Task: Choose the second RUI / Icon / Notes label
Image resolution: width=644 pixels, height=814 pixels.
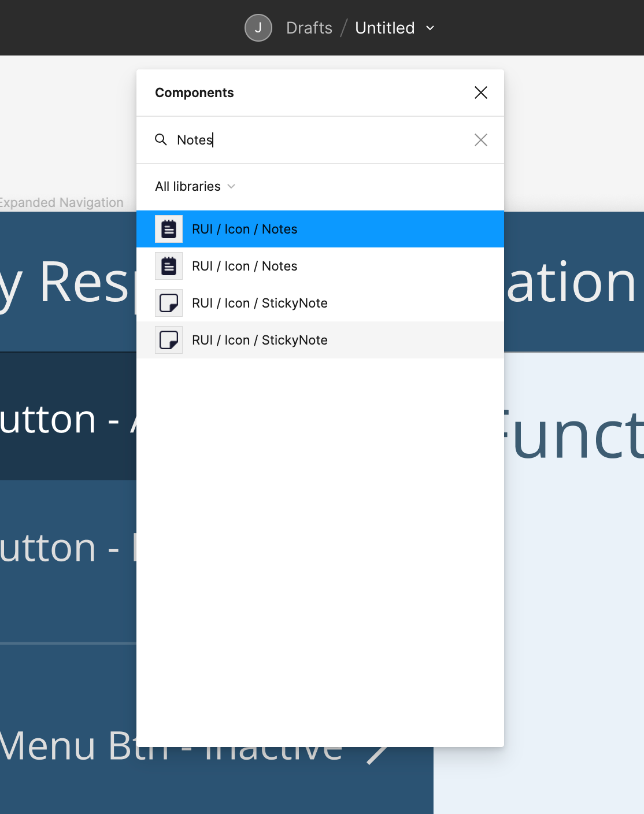Action: [x=245, y=266]
